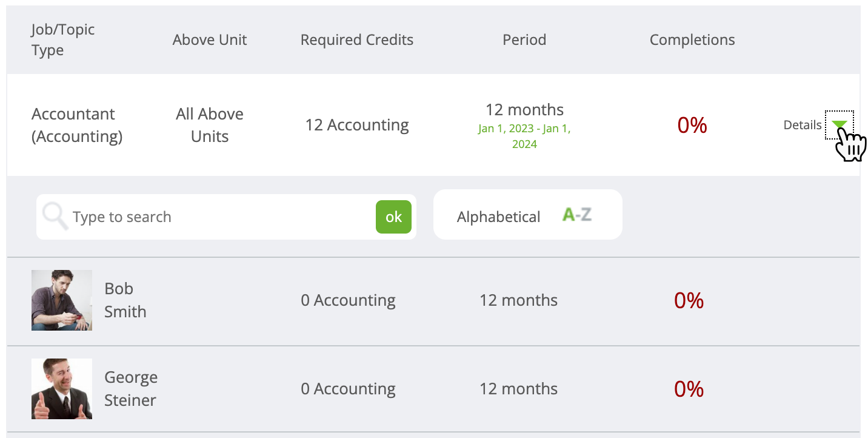Collapse the Accountant (Accounting) details view
The image size is (868, 438).
[841, 124]
